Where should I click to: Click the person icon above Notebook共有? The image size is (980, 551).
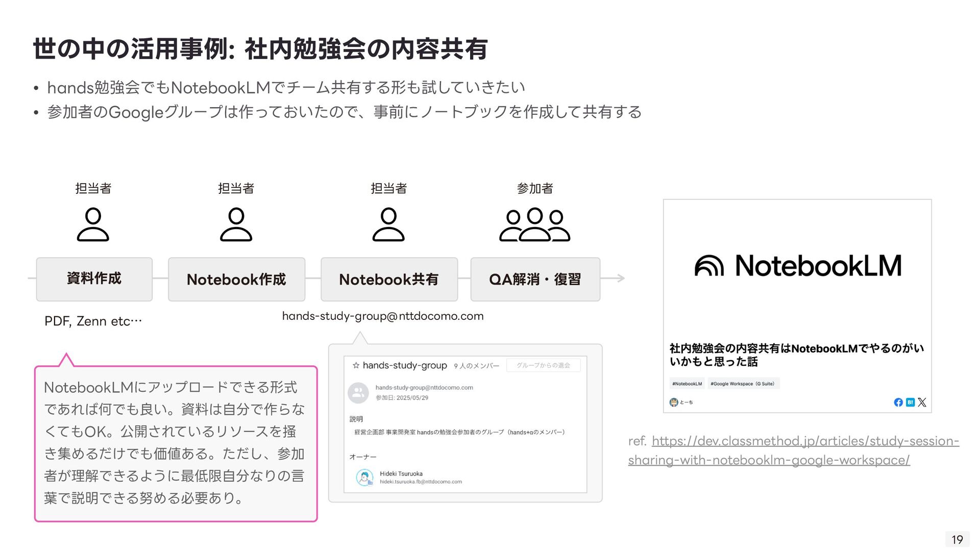click(388, 224)
